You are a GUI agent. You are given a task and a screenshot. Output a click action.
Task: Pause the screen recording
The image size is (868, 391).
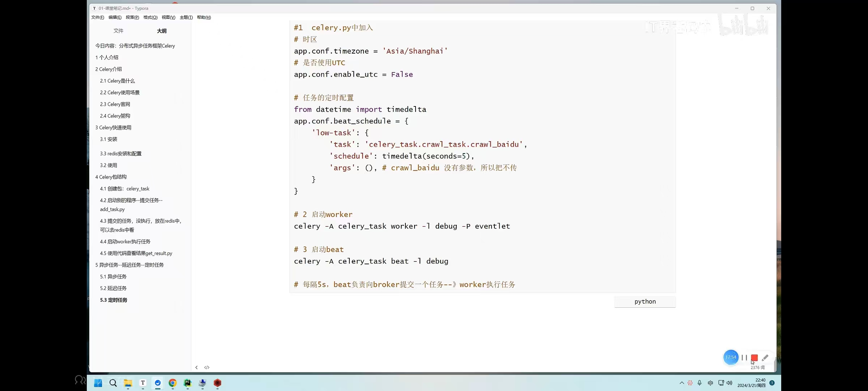coord(744,358)
